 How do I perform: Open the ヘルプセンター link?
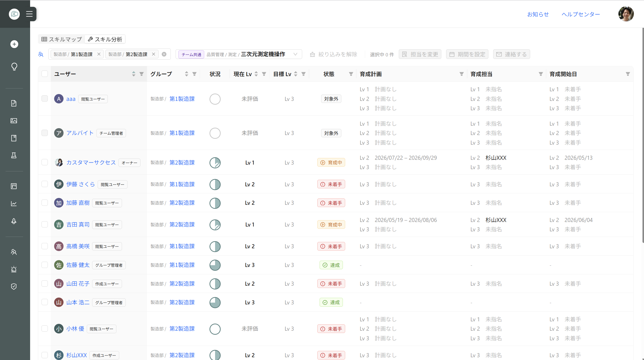click(x=581, y=14)
